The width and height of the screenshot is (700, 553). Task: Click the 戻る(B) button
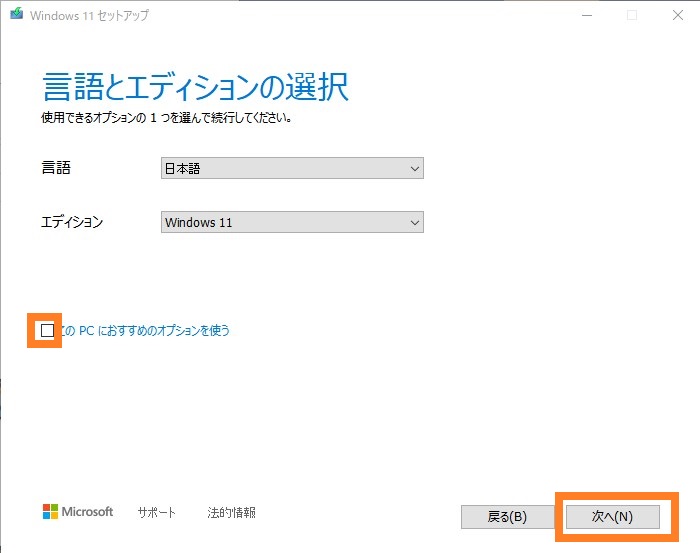tap(507, 516)
